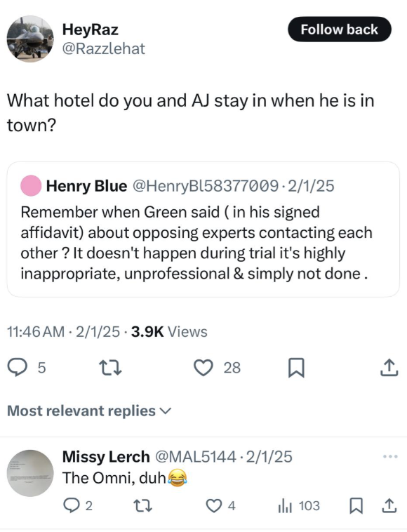Screen dimensions: 407x532
Task: Repost HeyRaz's tweet via retweet icon
Action: (110, 368)
